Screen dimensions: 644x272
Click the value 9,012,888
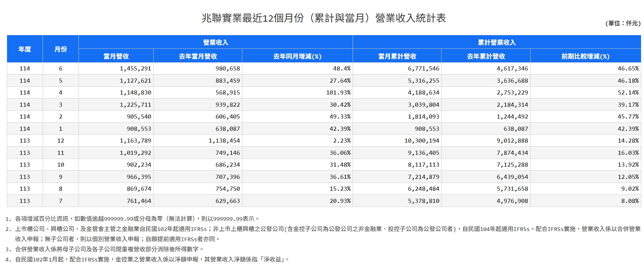[512, 141]
